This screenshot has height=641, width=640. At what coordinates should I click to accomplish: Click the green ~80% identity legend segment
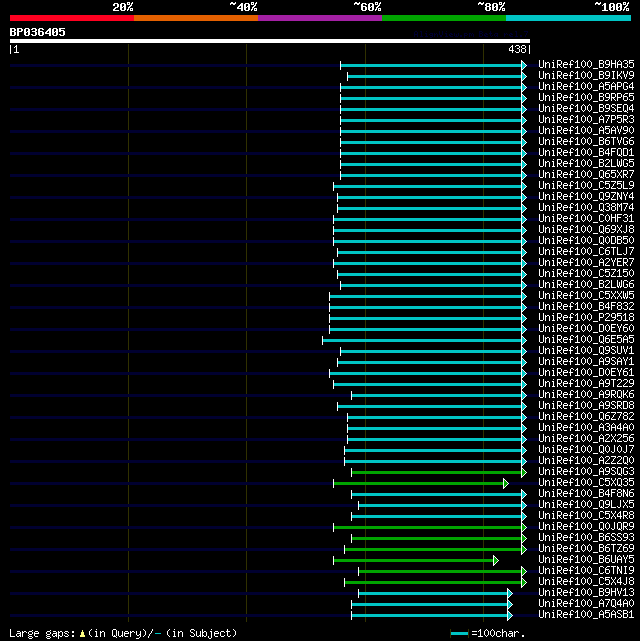click(x=444, y=18)
